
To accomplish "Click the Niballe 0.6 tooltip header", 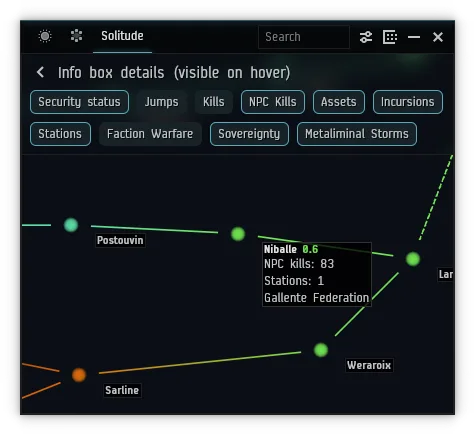I will (x=291, y=249).
